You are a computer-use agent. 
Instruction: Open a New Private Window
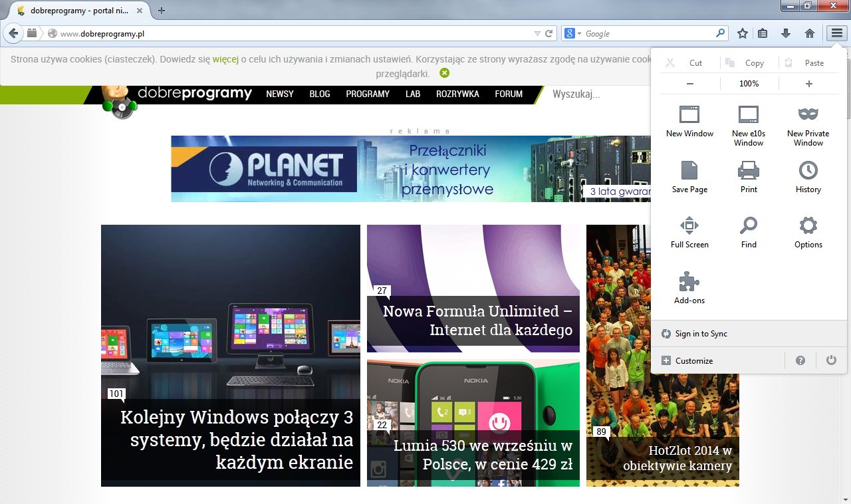(x=808, y=125)
